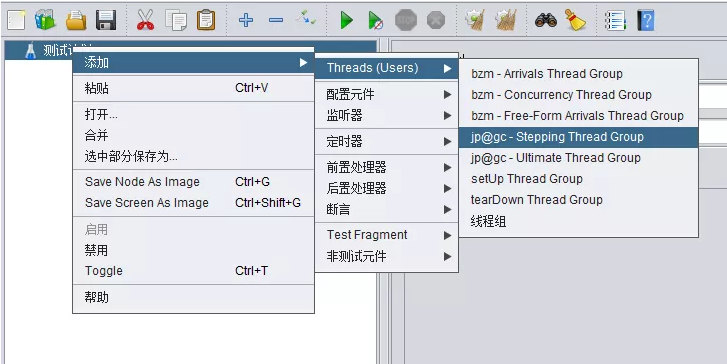
Task: Add bzm - Concurrency Thread Group
Action: pos(579,95)
